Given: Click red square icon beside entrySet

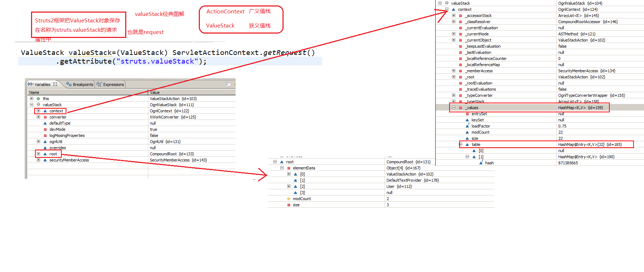Looking at the screenshot, I should pos(467,114).
